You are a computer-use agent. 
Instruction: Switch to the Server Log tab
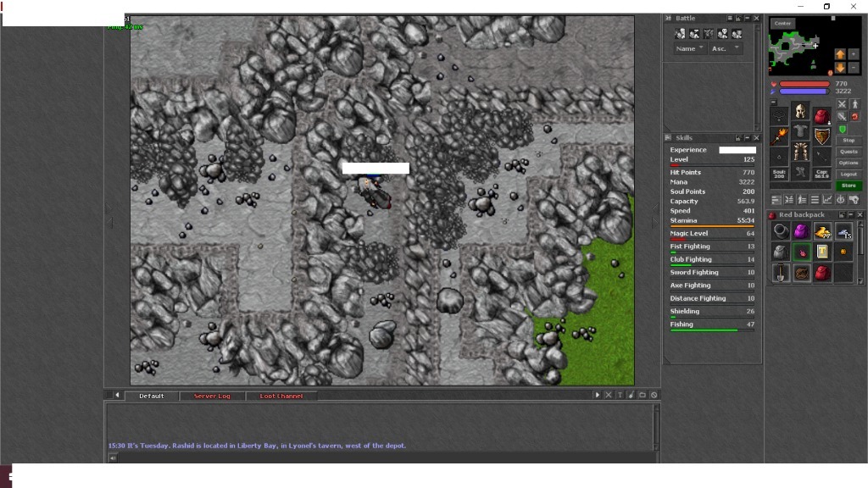(x=212, y=396)
